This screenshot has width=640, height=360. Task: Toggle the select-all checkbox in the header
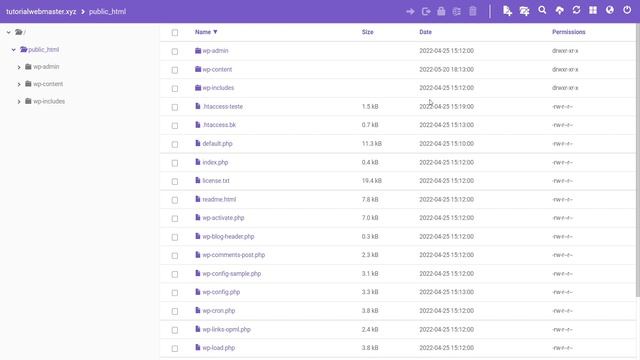point(175,33)
